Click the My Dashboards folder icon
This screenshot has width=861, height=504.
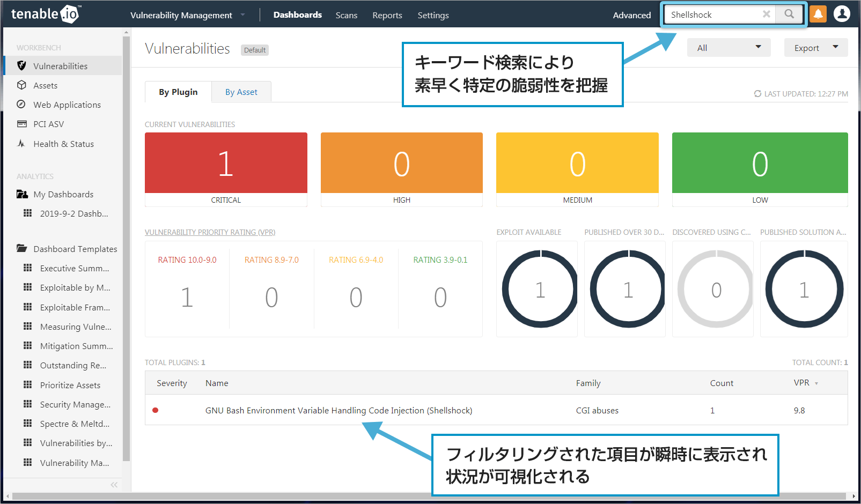pos(22,194)
